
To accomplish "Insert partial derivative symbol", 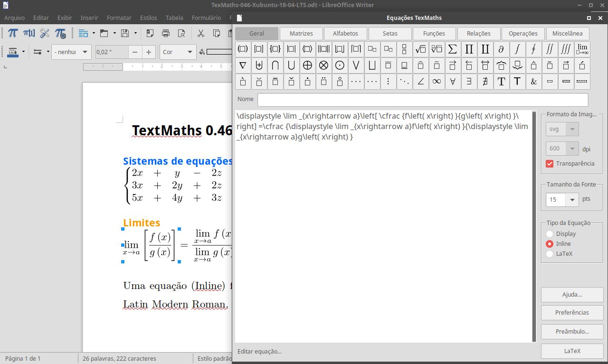I will 501,49.
